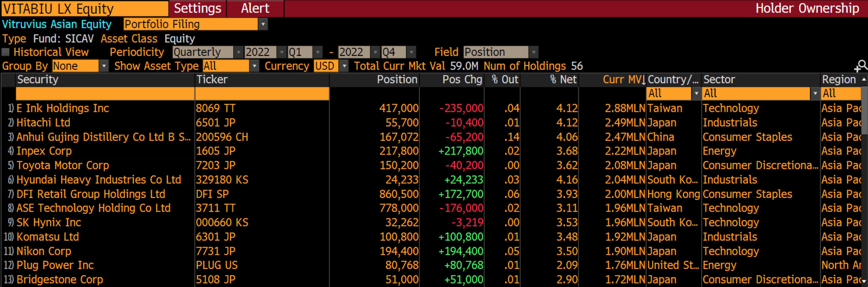Open the Field Position dropdown arrow
Viewport: 868px width, 287px height.
click(534, 52)
